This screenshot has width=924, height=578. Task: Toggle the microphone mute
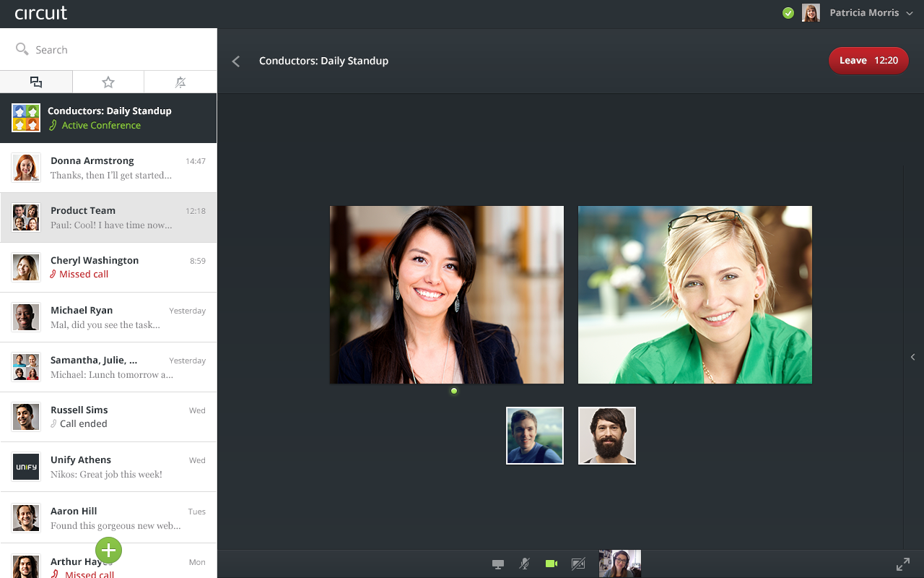pyautogui.click(x=524, y=564)
